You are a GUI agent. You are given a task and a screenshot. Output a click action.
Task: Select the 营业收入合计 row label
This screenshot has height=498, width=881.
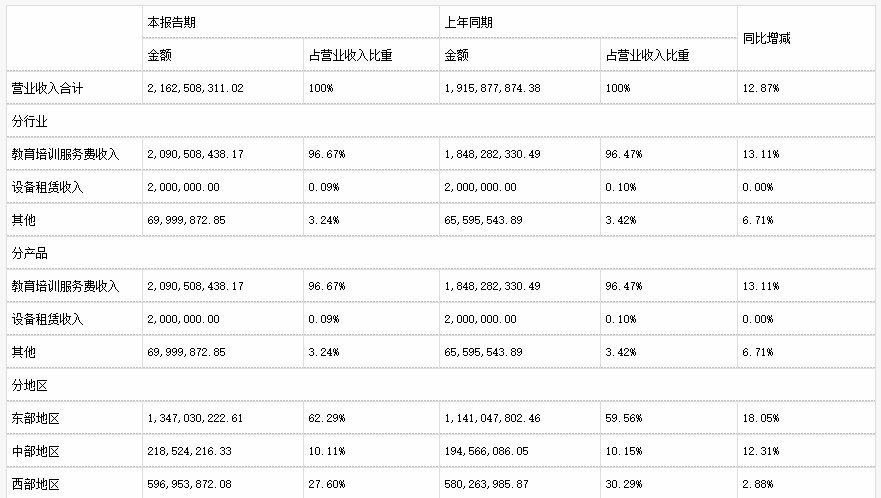click(47, 88)
